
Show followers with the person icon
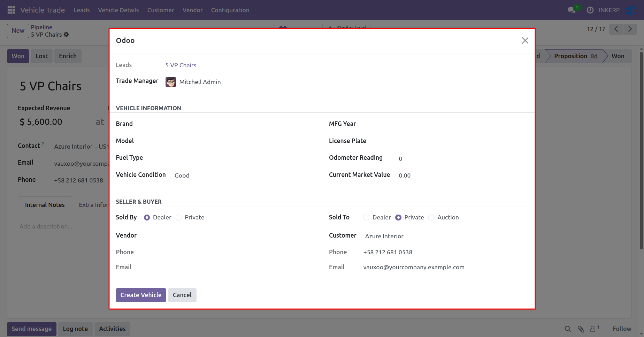tap(593, 329)
